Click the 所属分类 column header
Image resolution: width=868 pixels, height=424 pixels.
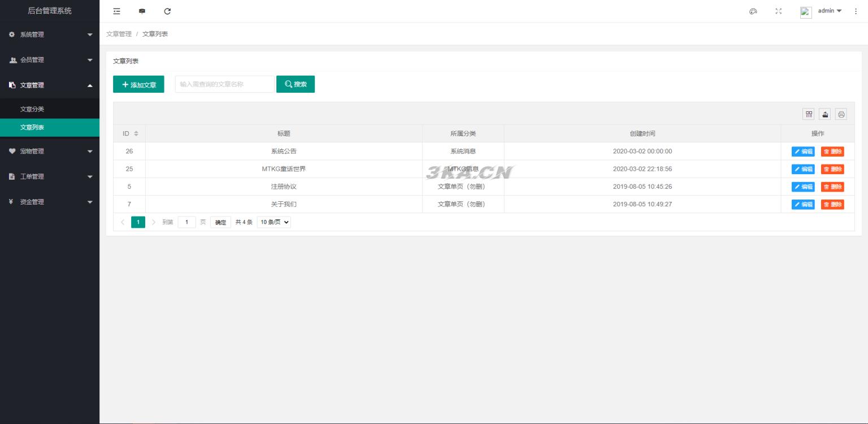463,133
